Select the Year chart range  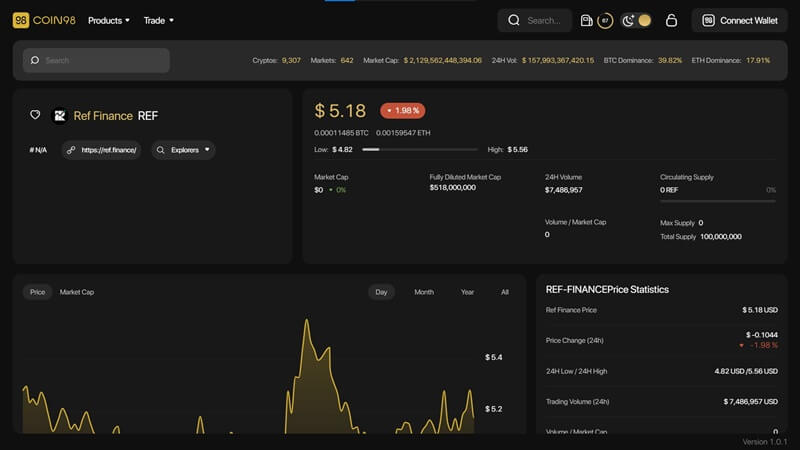point(467,292)
